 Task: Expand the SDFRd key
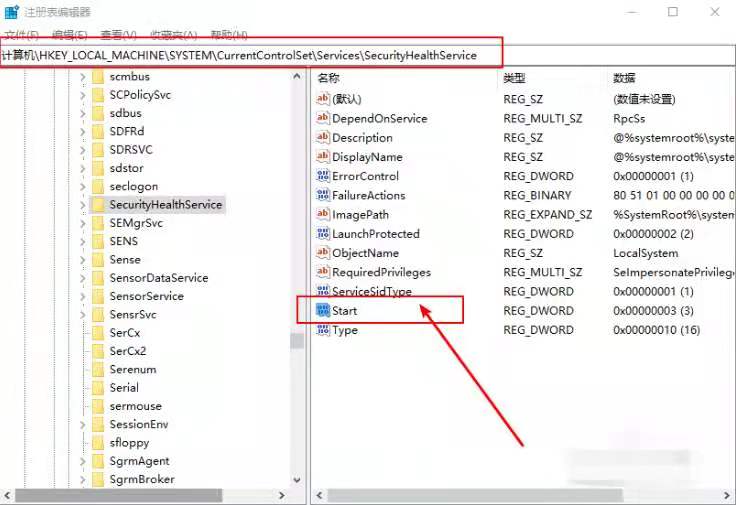pos(83,131)
